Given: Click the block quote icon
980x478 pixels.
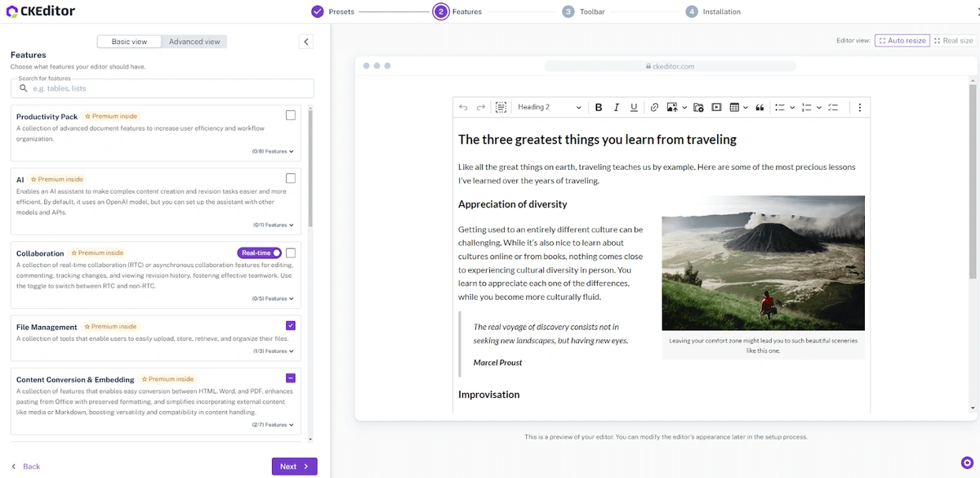Looking at the screenshot, I should pos(759,107).
